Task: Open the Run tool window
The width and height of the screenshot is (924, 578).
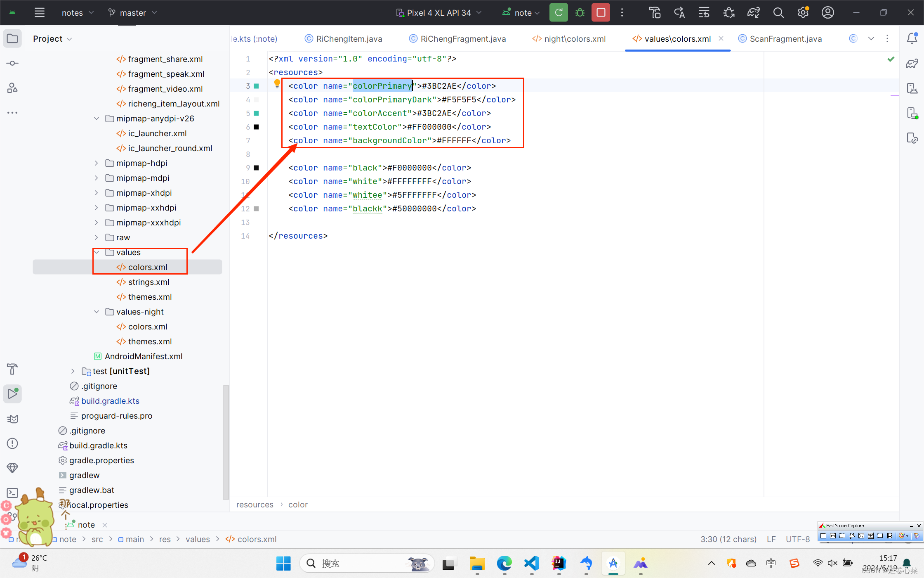Action: click(12, 394)
